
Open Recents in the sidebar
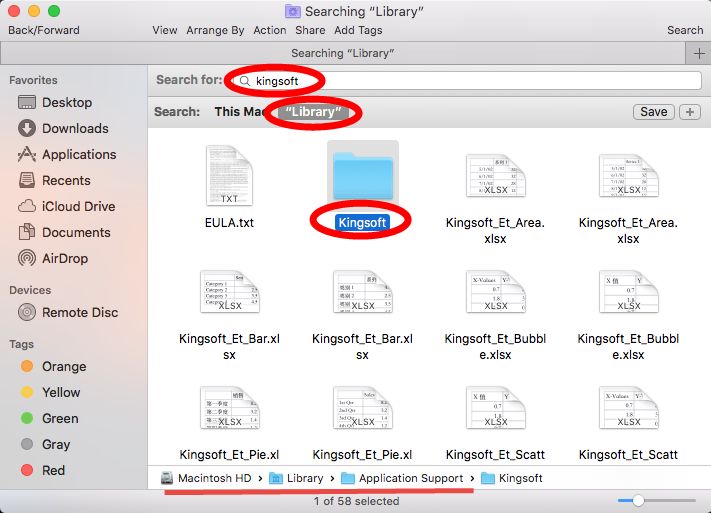coord(54,181)
